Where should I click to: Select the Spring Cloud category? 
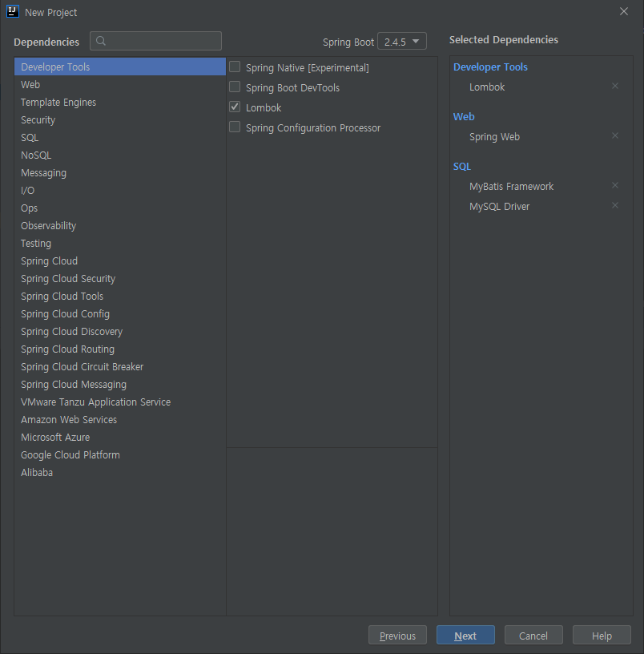pyautogui.click(x=120, y=261)
